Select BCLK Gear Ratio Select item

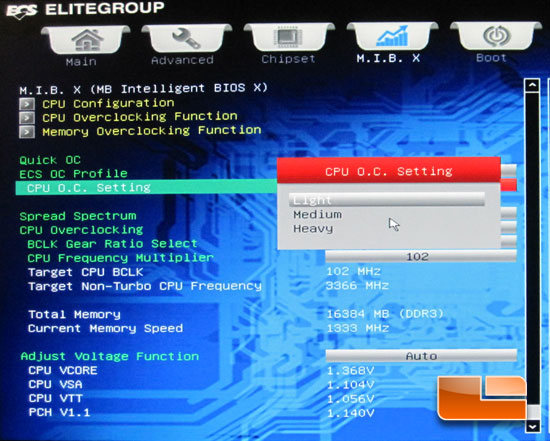click(x=112, y=243)
